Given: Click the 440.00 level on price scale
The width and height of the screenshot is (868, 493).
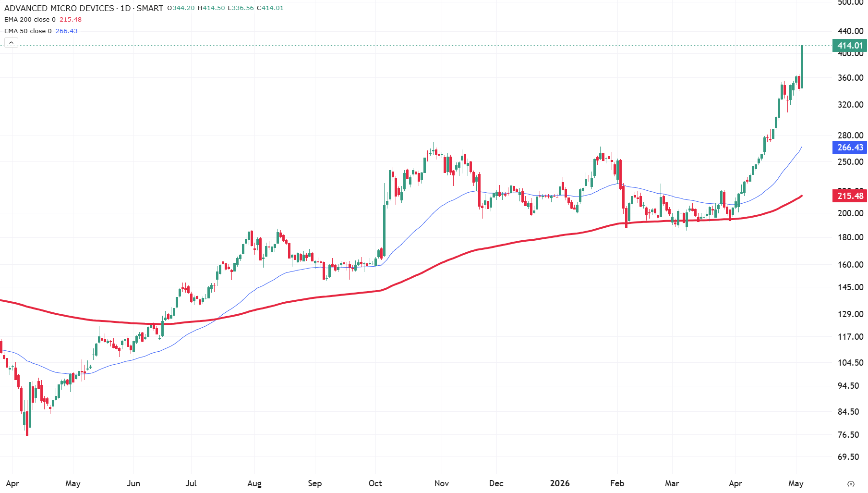Looking at the screenshot, I should 850,31.
